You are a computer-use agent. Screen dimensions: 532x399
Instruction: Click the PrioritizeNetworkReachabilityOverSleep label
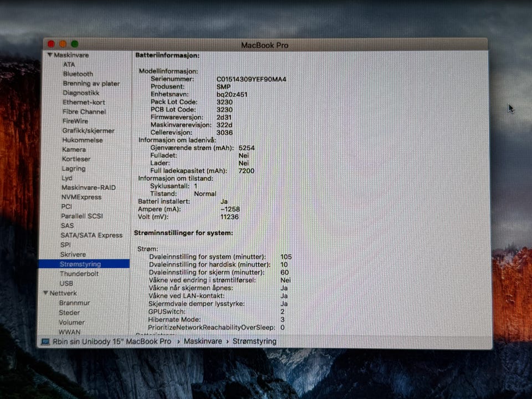tap(212, 328)
